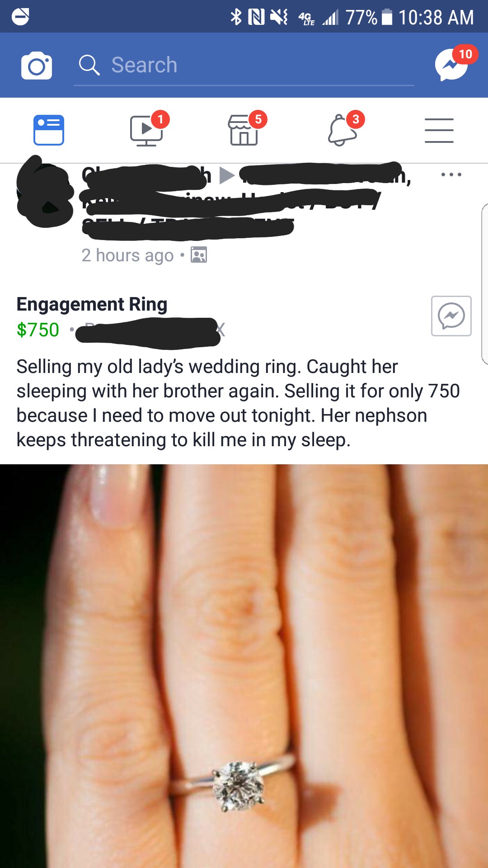Open the engagement ring photo

[244, 666]
